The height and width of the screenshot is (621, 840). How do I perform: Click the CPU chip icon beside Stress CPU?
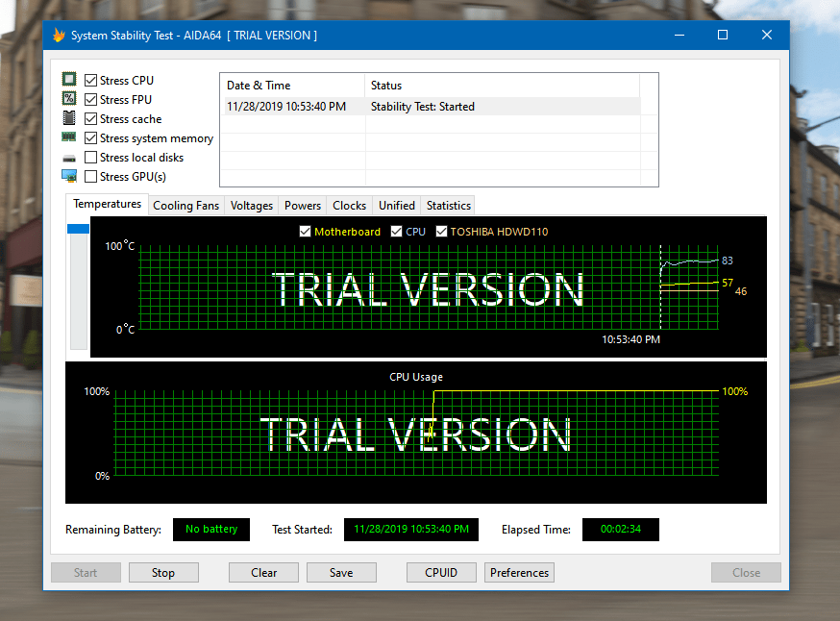[69, 79]
